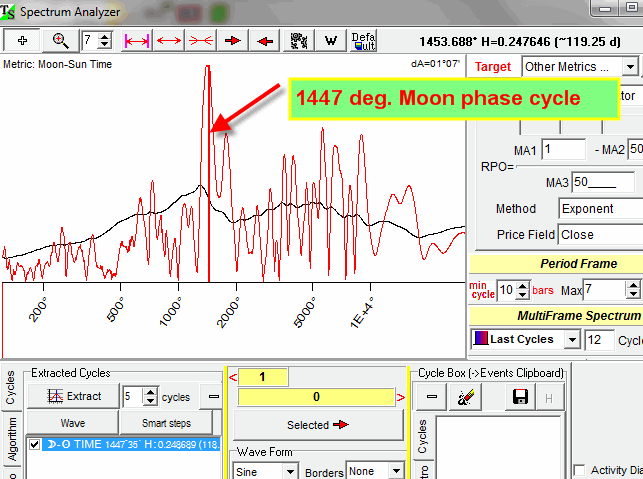Click the left red arrow toolbar button
The height and width of the screenshot is (479, 643).
point(264,41)
